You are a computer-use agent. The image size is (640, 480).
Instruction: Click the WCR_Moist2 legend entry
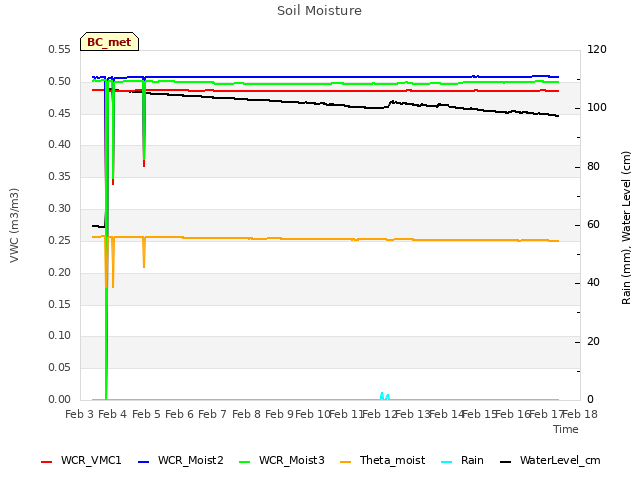coord(181,460)
